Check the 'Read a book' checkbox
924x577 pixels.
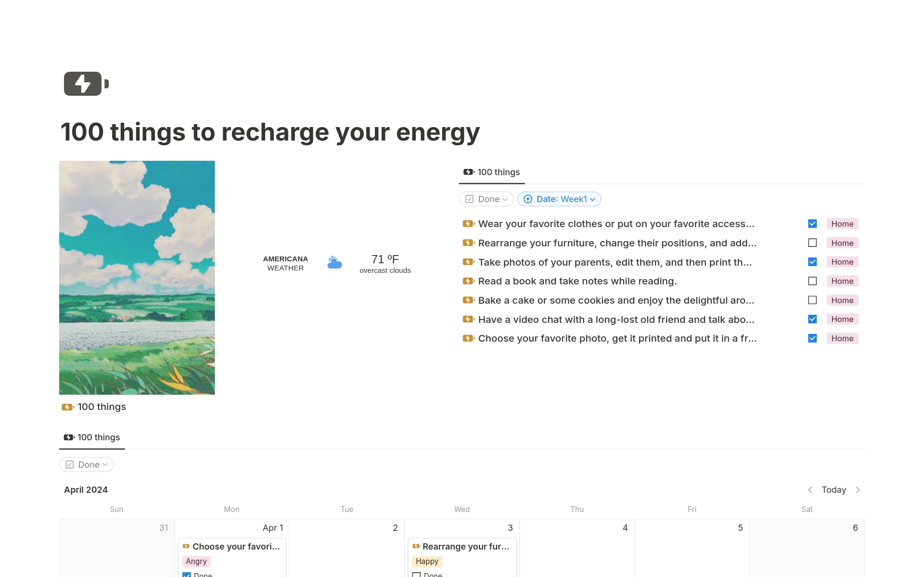tap(812, 281)
